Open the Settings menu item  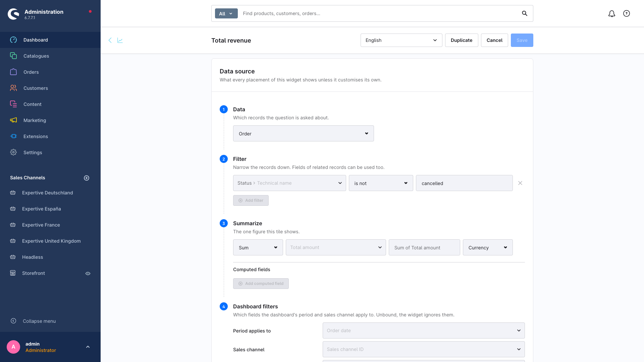[x=50, y=153]
